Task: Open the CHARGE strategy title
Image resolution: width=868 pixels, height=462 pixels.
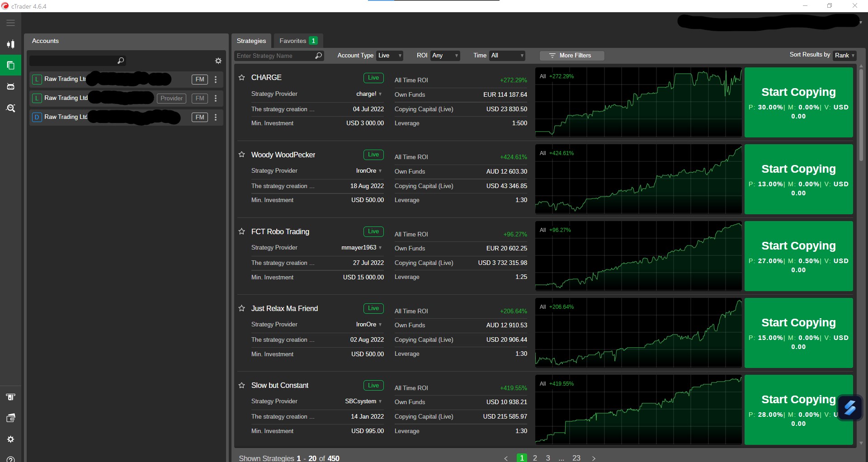Action: (266, 78)
